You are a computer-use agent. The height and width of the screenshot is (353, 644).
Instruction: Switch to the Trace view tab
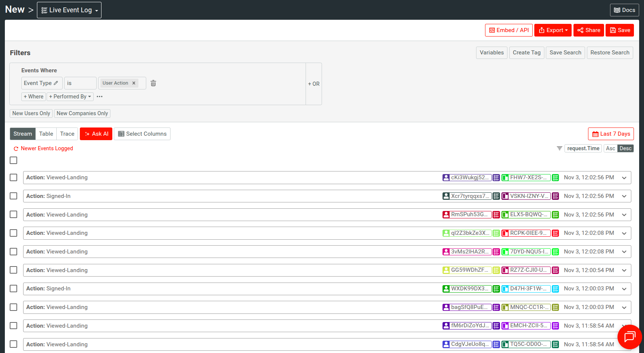tap(67, 133)
